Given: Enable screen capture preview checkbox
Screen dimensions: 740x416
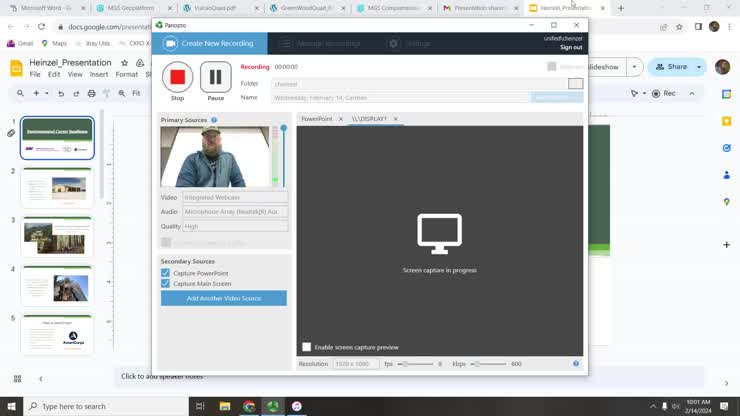Looking at the screenshot, I should (x=307, y=347).
